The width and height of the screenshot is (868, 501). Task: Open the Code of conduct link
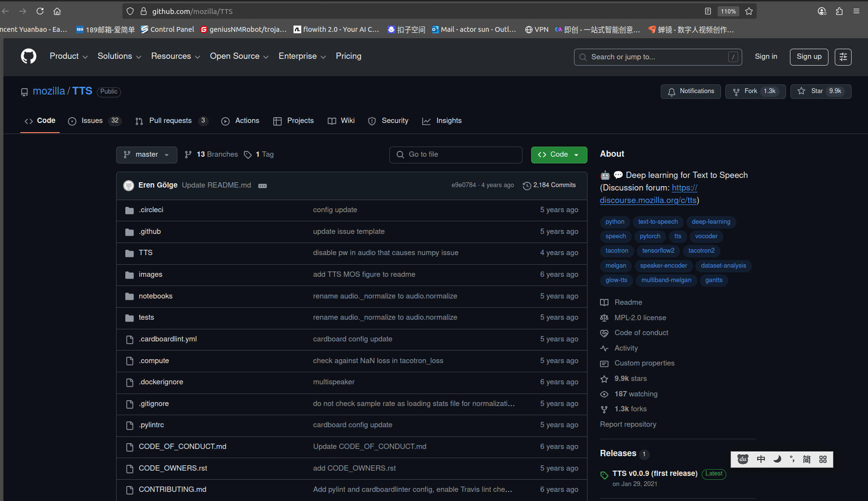coord(634,333)
